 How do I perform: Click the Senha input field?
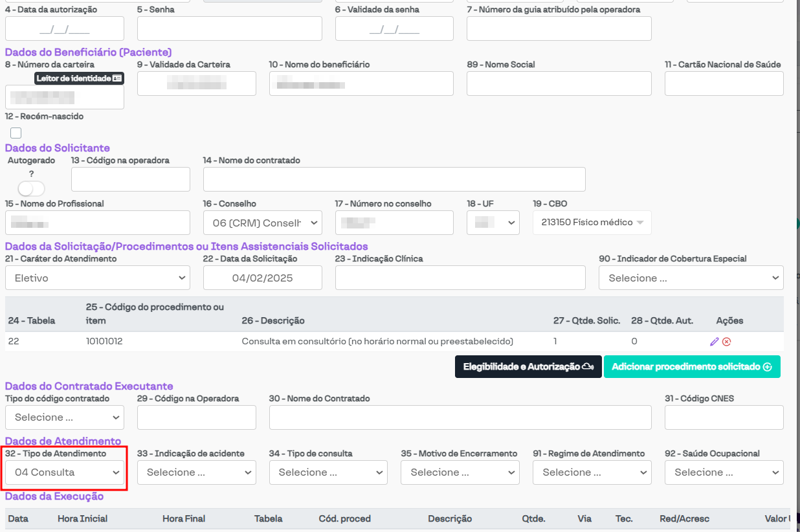229,28
